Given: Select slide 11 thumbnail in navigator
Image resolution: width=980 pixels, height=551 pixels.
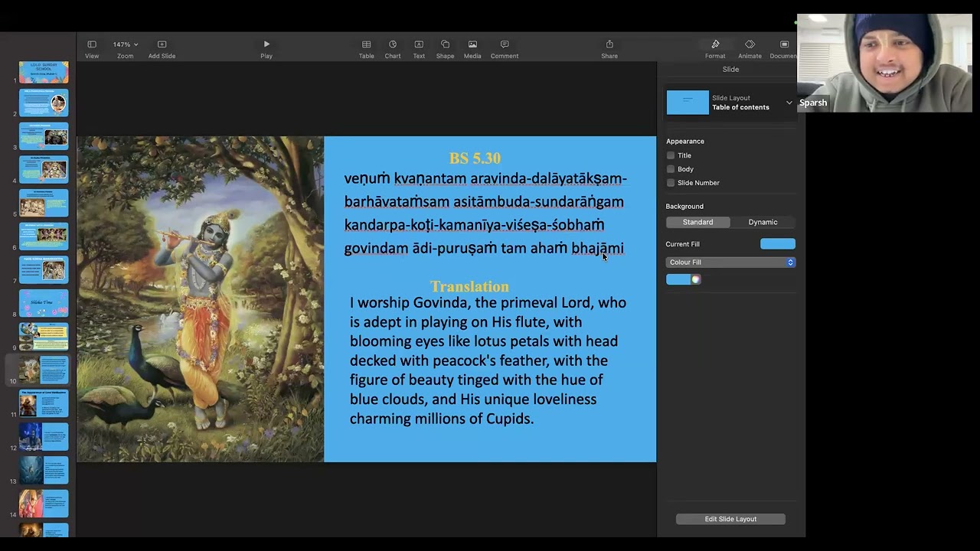Looking at the screenshot, I should [44, 403].
